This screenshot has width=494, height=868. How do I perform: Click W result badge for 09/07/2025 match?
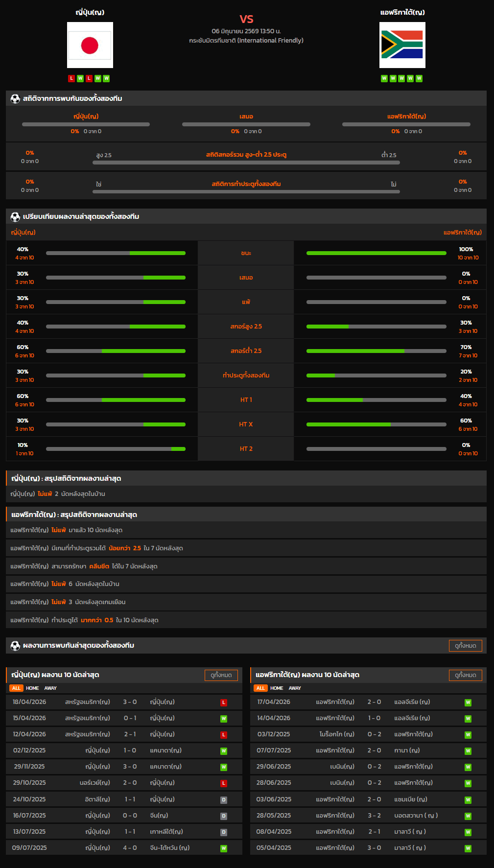tap(224, 848)
